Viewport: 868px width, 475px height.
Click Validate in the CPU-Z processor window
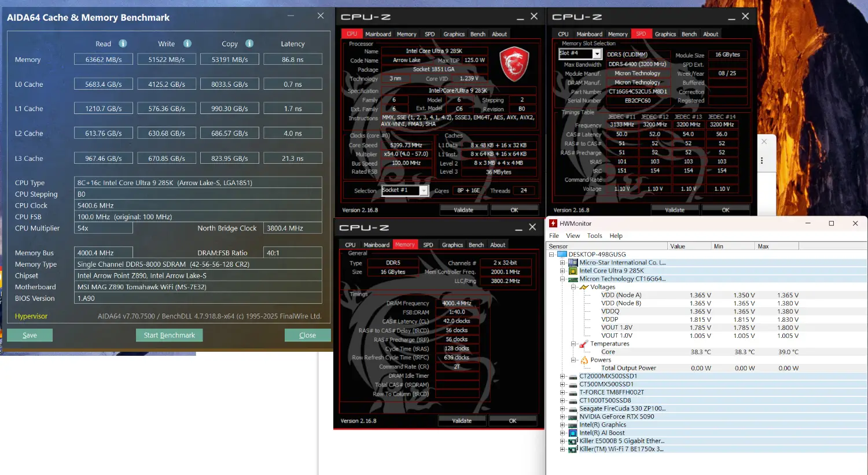(464, 210)
